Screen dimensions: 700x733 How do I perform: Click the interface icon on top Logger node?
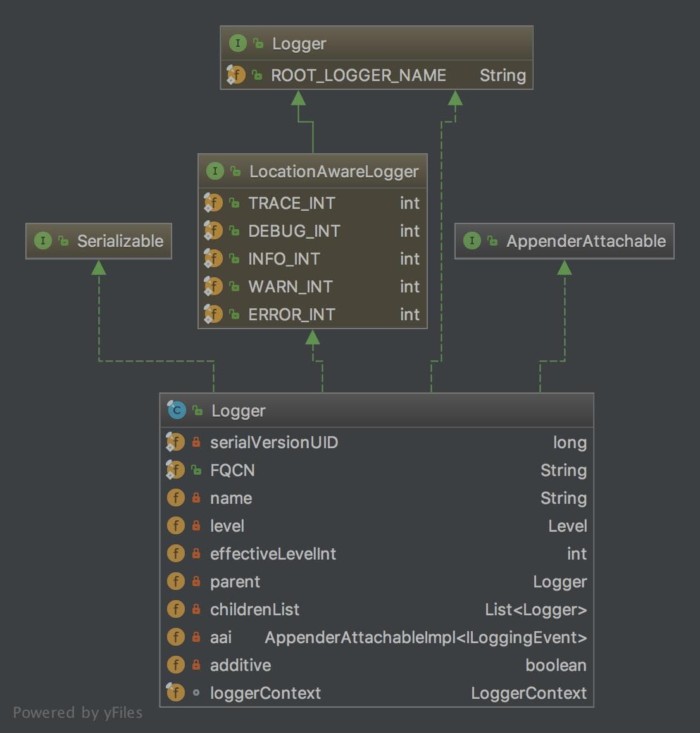click(237, 43)
